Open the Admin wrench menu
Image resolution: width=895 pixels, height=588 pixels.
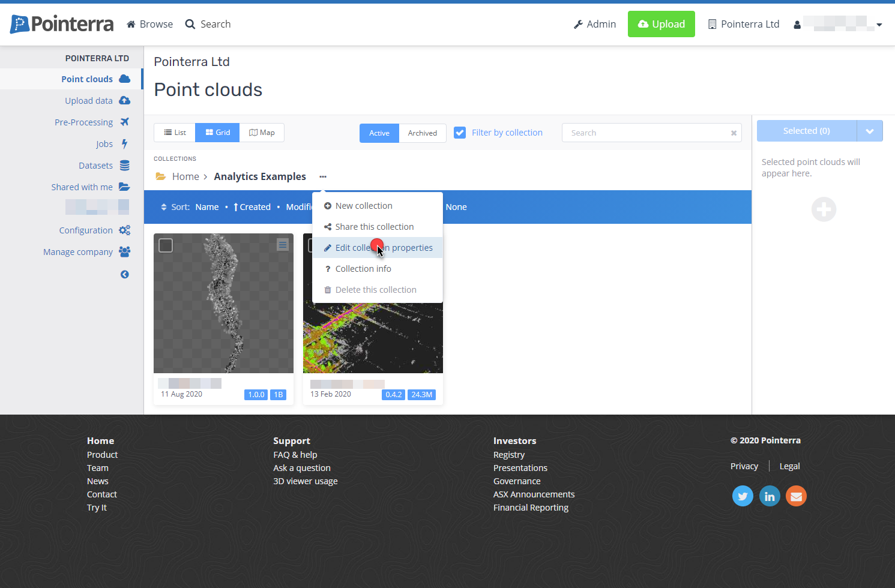tap(595, 24)
